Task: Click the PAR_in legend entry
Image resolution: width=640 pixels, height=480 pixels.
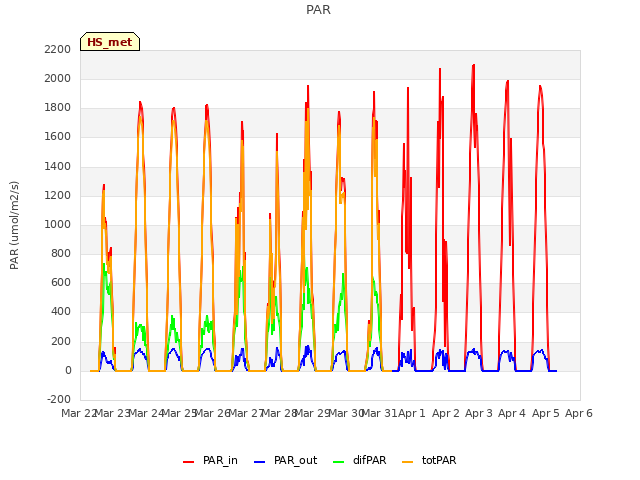Action: (210, 460)
